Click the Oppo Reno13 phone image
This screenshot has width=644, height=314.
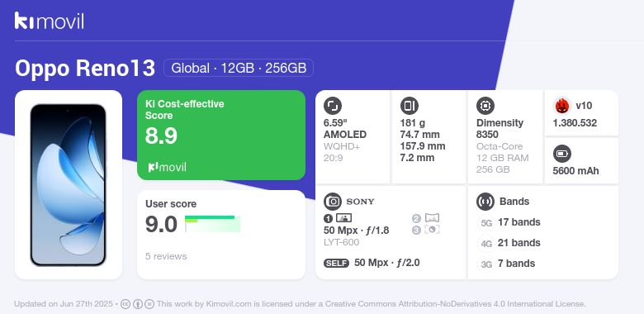click(x=69, y=185)
